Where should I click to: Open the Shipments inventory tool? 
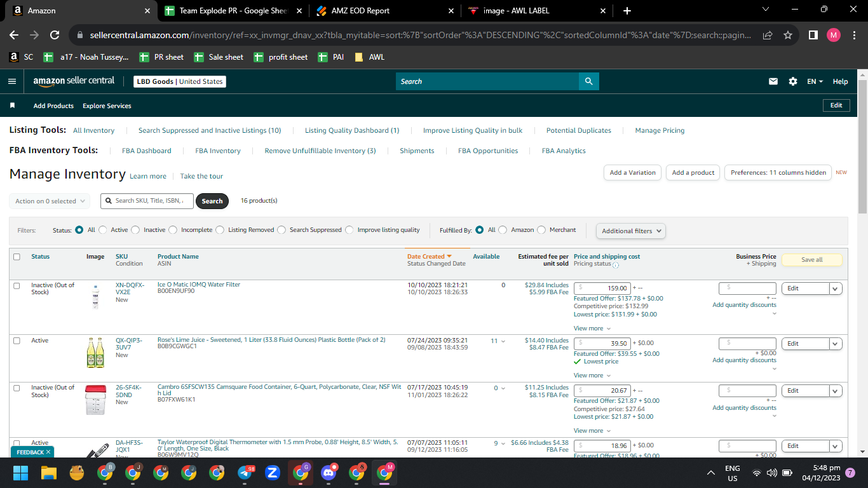(417, 151)
